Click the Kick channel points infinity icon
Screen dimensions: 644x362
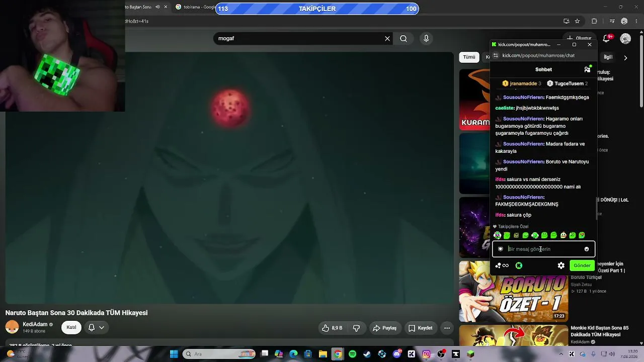[x=502, y=265]
